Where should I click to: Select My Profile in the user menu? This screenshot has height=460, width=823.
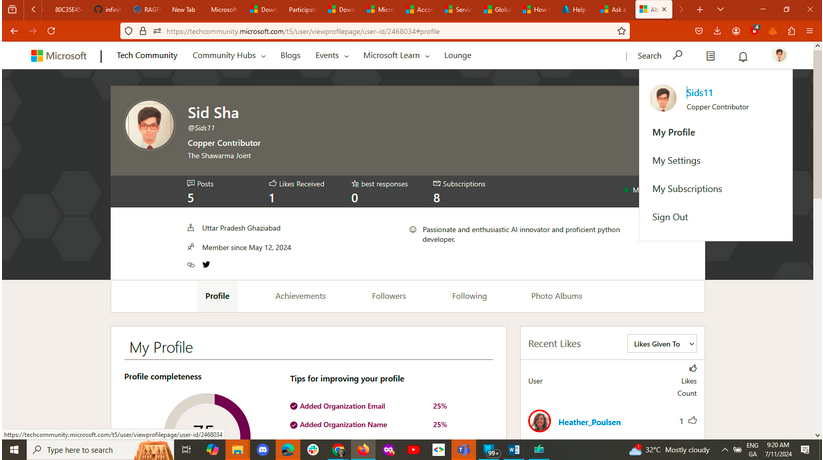(x=673, y=132)
